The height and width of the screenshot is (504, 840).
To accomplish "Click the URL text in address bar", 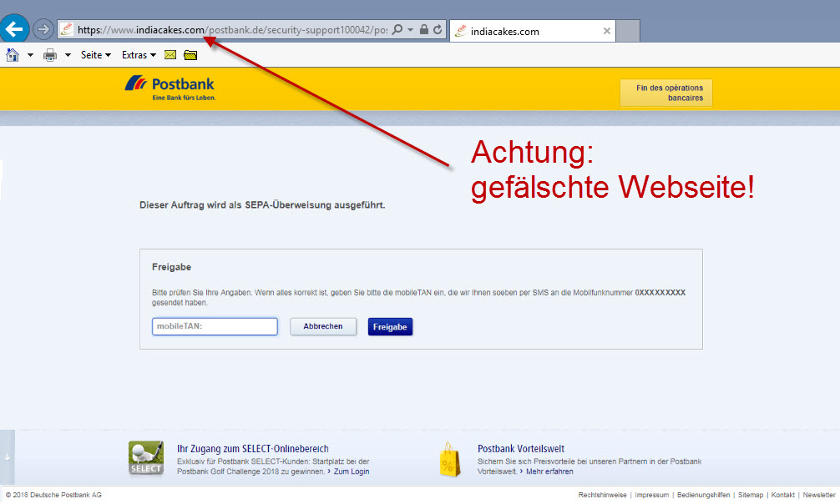I will click(x=232, y=30).
